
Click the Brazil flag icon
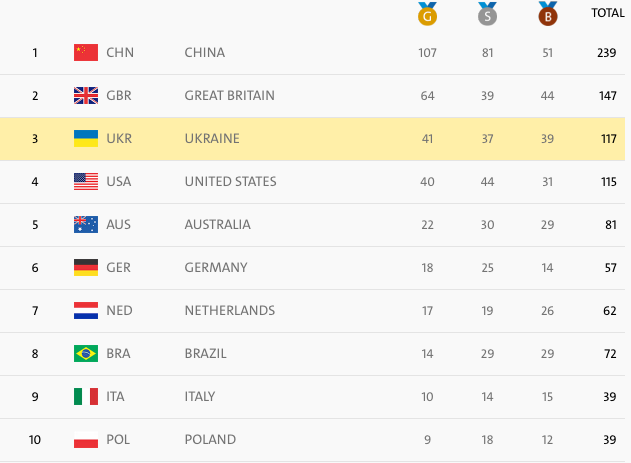click(86, 354)
